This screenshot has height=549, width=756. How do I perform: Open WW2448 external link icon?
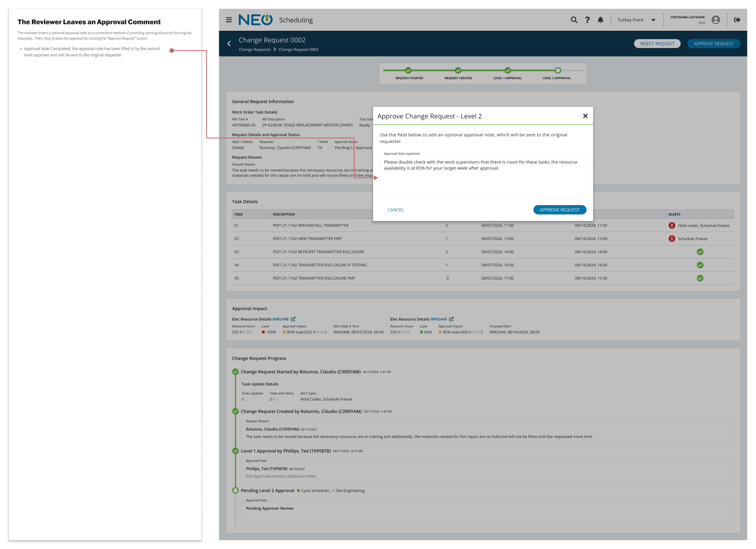pyautogui.click(x=293, y=319)
